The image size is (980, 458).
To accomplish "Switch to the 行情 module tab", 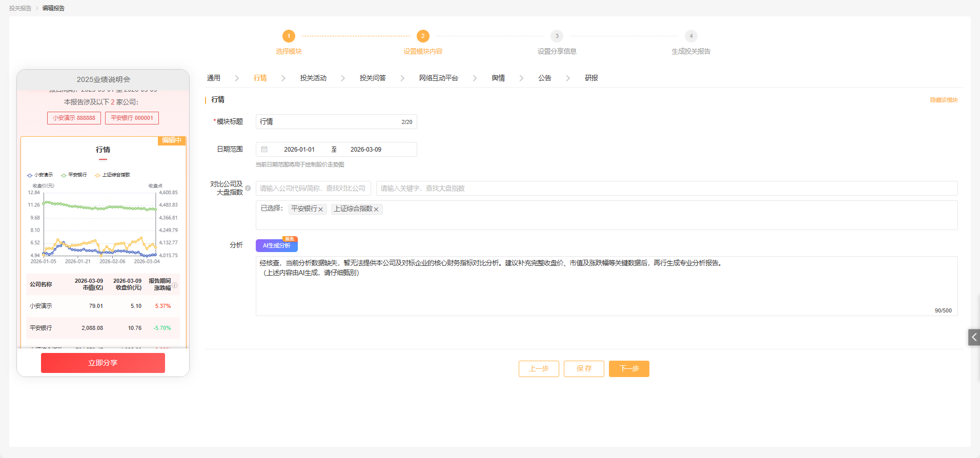I will 260,78.
